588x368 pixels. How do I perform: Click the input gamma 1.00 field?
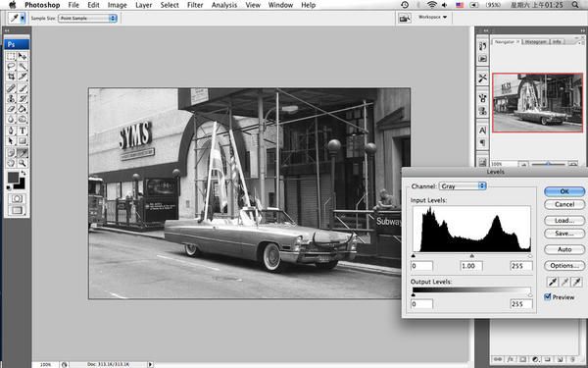(470, 266)
